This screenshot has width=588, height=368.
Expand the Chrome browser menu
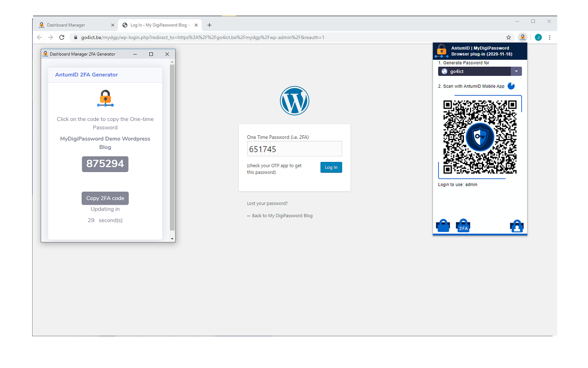click(549, 37)
